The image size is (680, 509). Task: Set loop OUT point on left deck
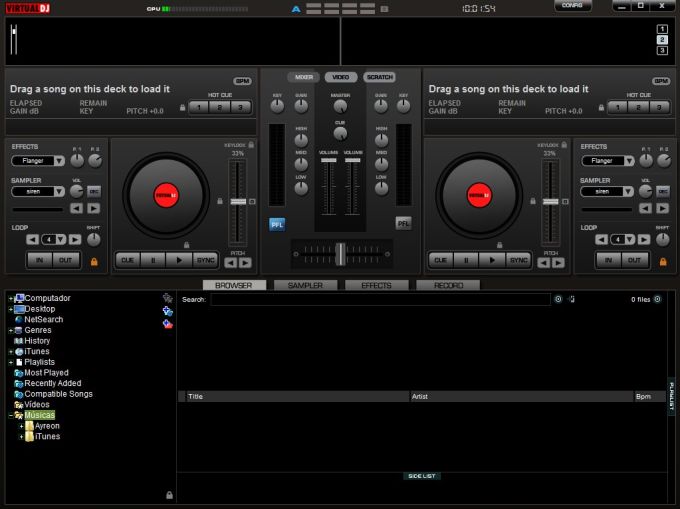[x=65, y=260]
